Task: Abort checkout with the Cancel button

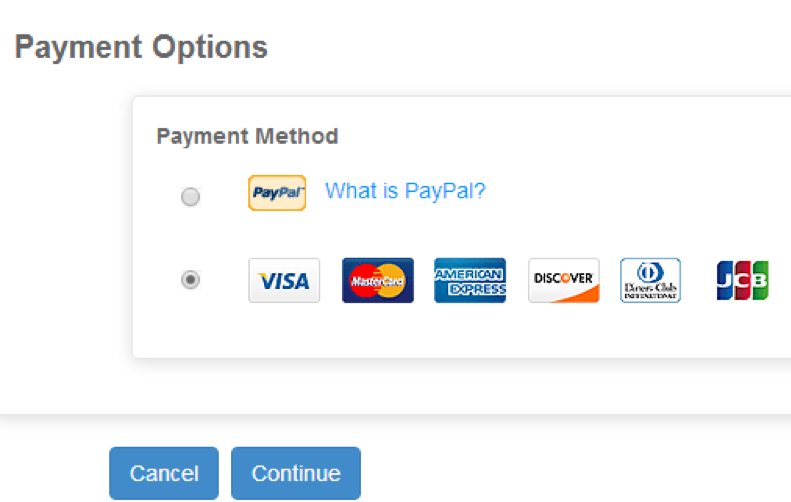Action: click(x=164, y=473)
